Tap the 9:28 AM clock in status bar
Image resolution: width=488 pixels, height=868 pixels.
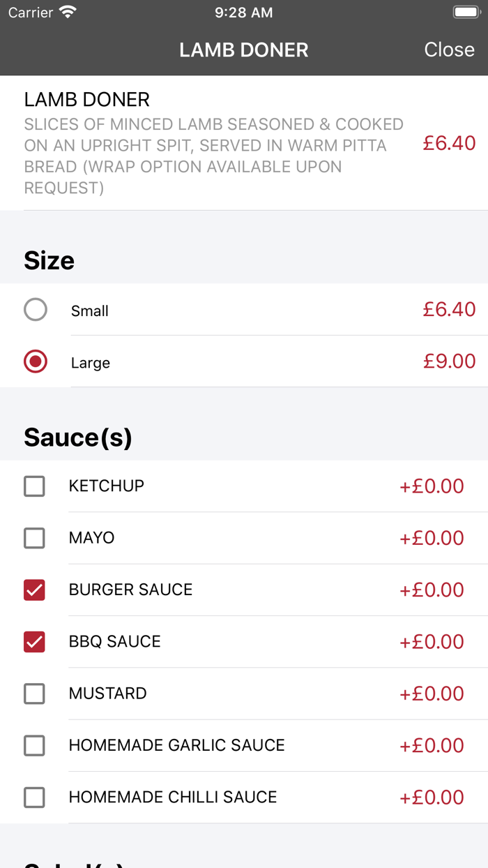point(243,13)
